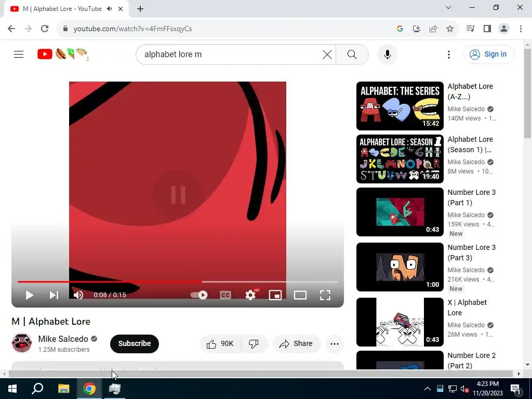Viewport: 532px width, 399px height.
Task: Open the Chrome profile icon
Action: tap(504, 29)
